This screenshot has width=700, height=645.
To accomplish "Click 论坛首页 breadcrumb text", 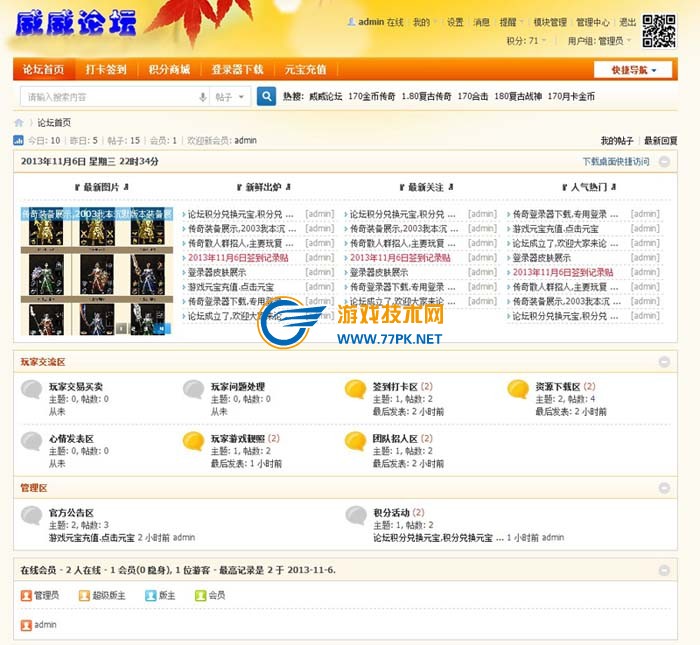I will click(x=54, y=123).
